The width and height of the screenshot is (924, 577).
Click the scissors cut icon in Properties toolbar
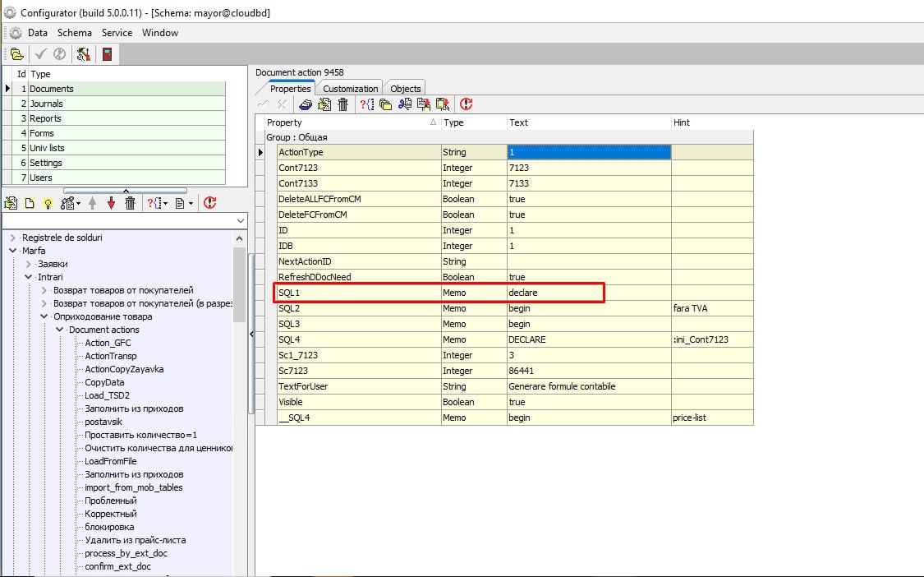(404, 104)
